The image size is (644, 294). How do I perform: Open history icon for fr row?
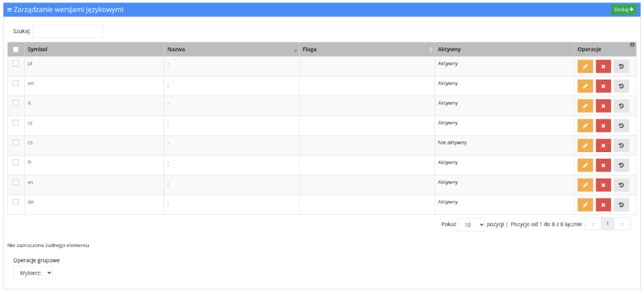click(x=621, y=165)
